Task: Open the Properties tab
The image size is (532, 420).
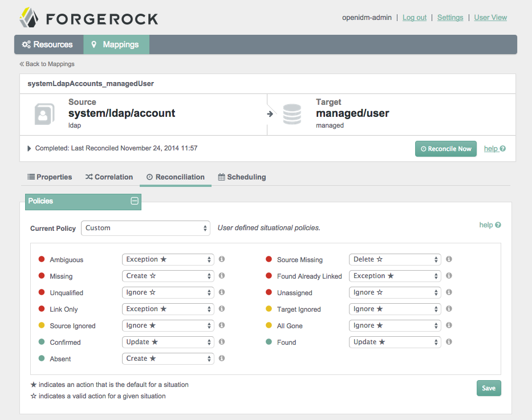Action: click(x=50, y=177)
